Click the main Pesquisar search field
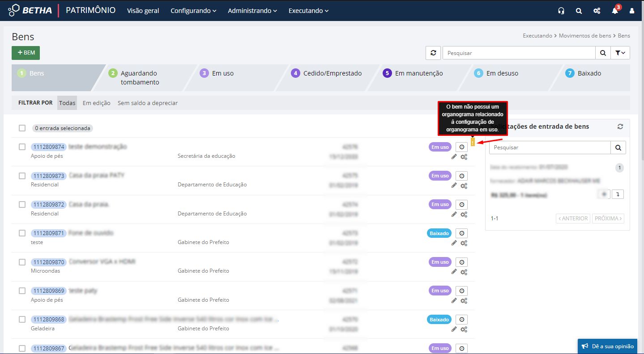 519,53
